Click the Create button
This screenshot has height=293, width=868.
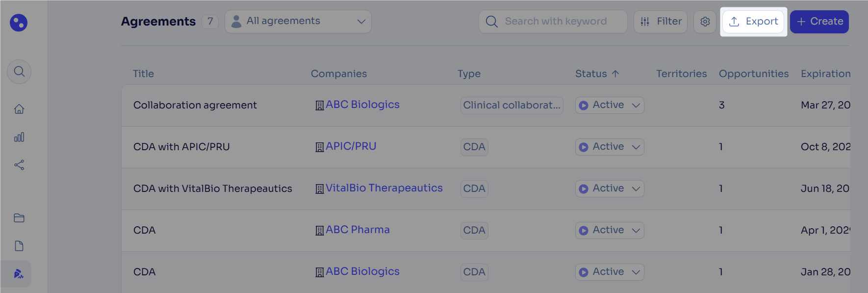[819, 22]
